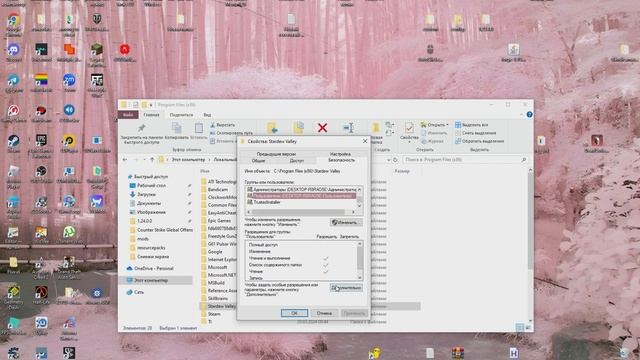Click down arrow of users list scrollbar
The height and width of the screenshot is (360, 640).
(x=360, y=205)
